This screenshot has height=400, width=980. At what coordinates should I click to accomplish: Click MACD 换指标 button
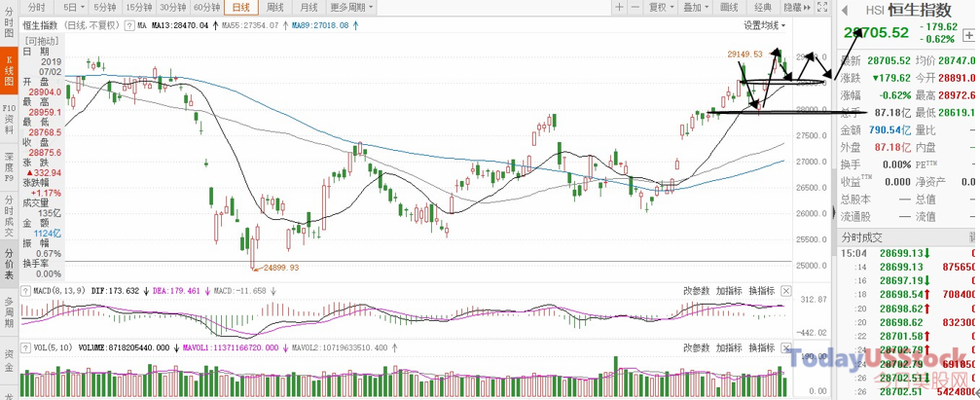(761, 291)
